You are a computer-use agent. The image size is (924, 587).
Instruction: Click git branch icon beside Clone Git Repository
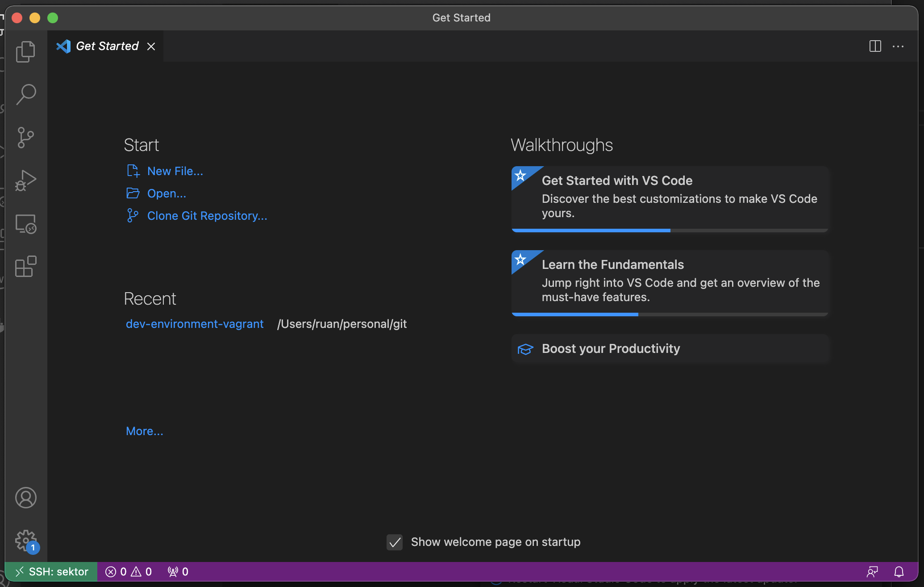coord(133,215)
